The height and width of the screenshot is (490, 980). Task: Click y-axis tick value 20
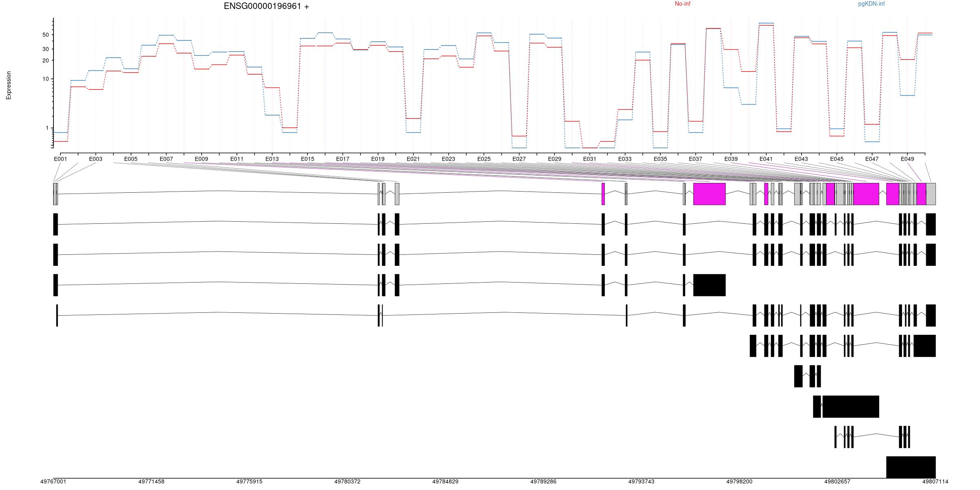click(x=45, y=60)
